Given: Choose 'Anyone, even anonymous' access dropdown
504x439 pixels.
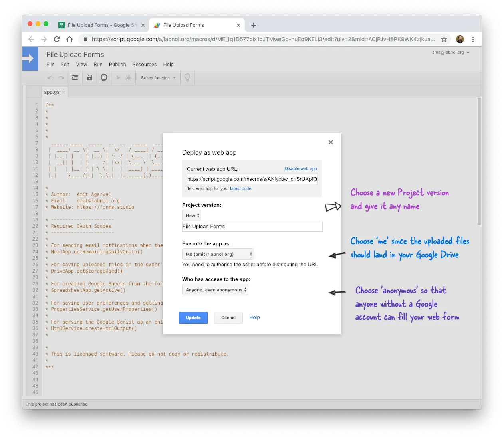Looking at the screenshot, I should 215,289.
